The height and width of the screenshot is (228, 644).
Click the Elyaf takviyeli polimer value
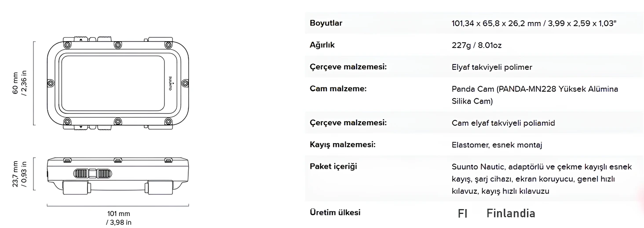(x=492, y=67)
